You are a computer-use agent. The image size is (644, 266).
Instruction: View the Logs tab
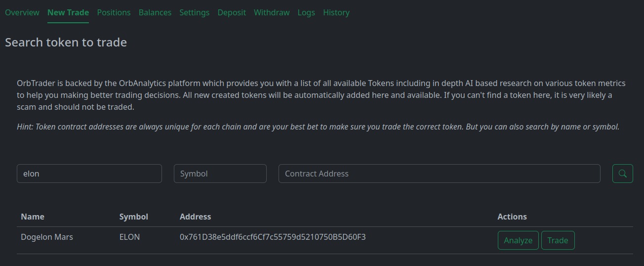(306, 12)
